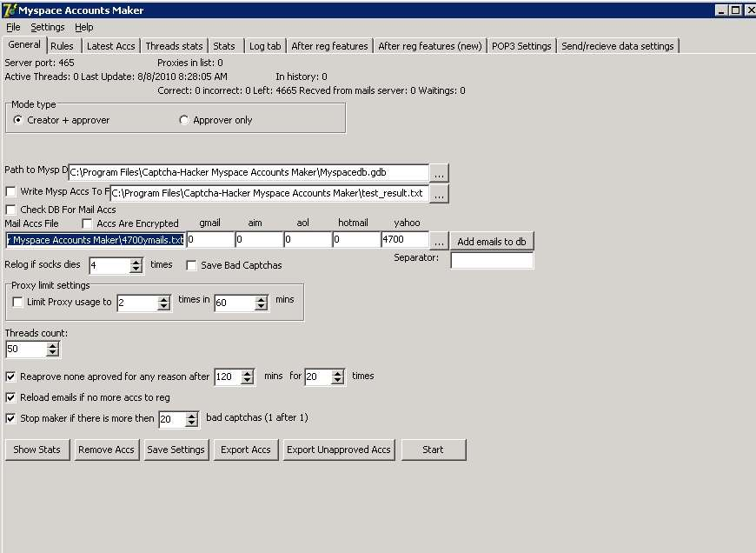Click the hotmail count field
This screenshot has width=756, height=553.
pos(356,239)
